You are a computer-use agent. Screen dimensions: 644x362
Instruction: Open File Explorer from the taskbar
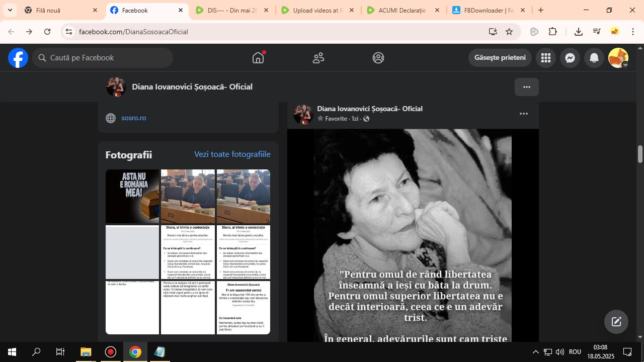click(x=86, y=352)
